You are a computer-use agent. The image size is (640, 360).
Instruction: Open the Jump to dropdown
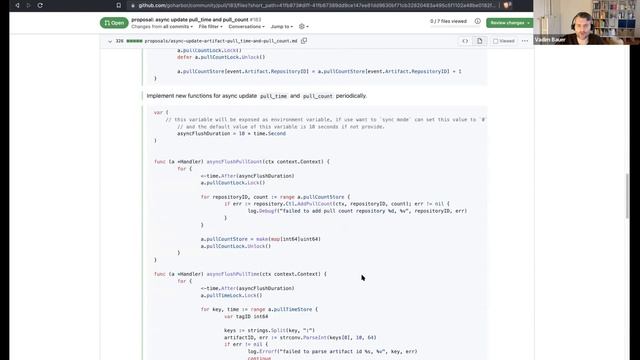282,27
